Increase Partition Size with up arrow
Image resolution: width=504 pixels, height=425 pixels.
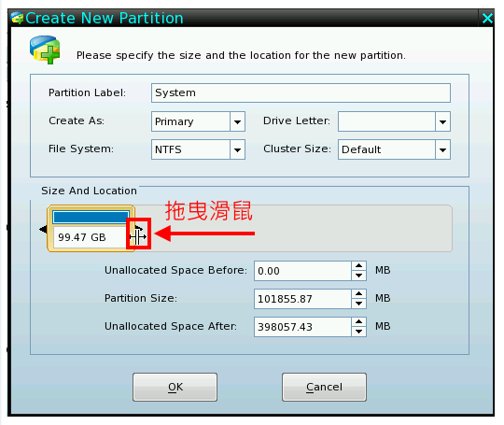pos(358,293)
